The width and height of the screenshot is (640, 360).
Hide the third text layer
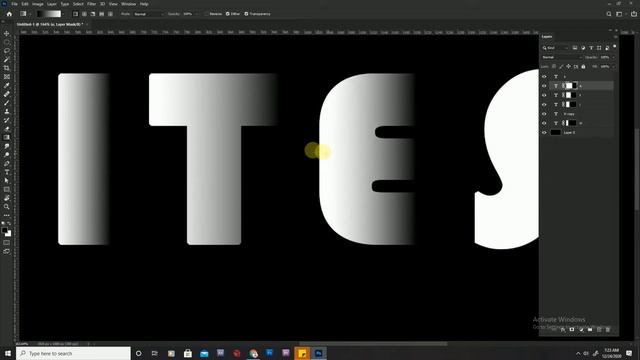[544, 95]
